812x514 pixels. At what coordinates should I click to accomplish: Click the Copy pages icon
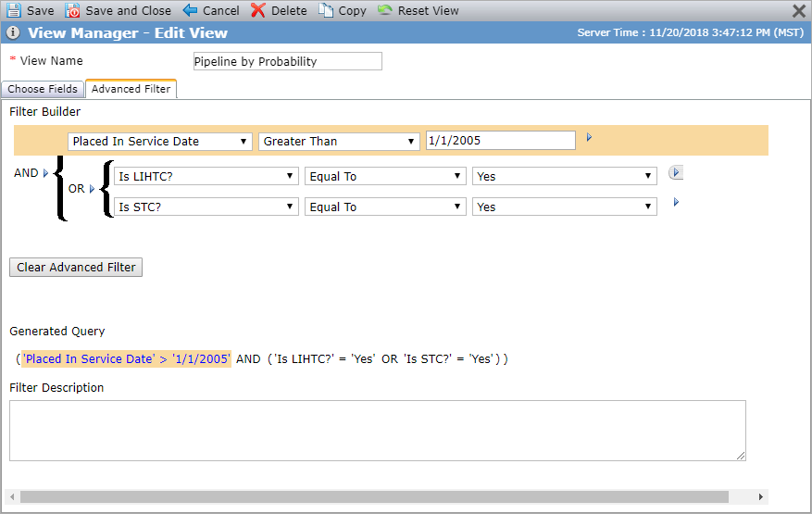(x=325, y=10)
